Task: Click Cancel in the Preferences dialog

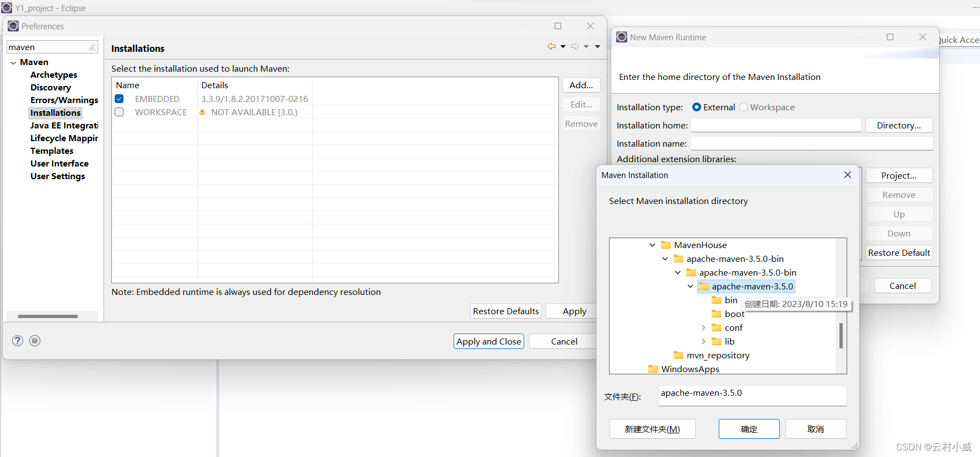Action: 563,341
